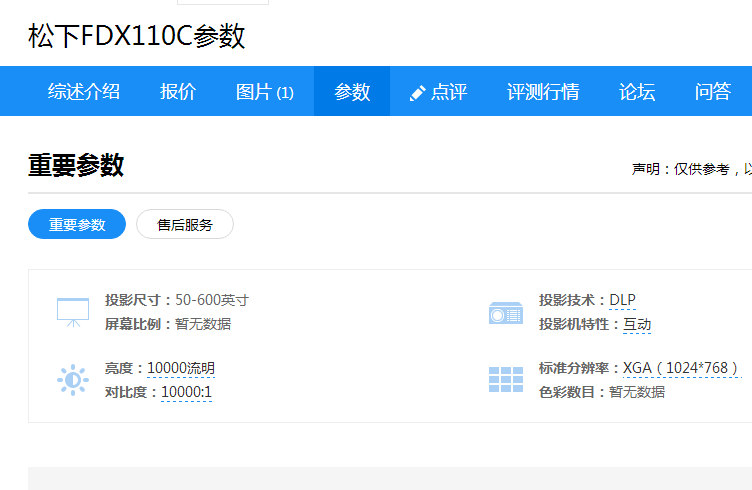Click the 屏幕比例 暂无数据 value

click(203, 324)
